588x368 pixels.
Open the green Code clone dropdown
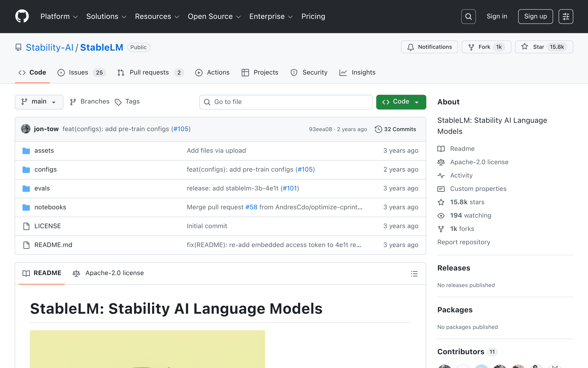click(x=401, y=102)
